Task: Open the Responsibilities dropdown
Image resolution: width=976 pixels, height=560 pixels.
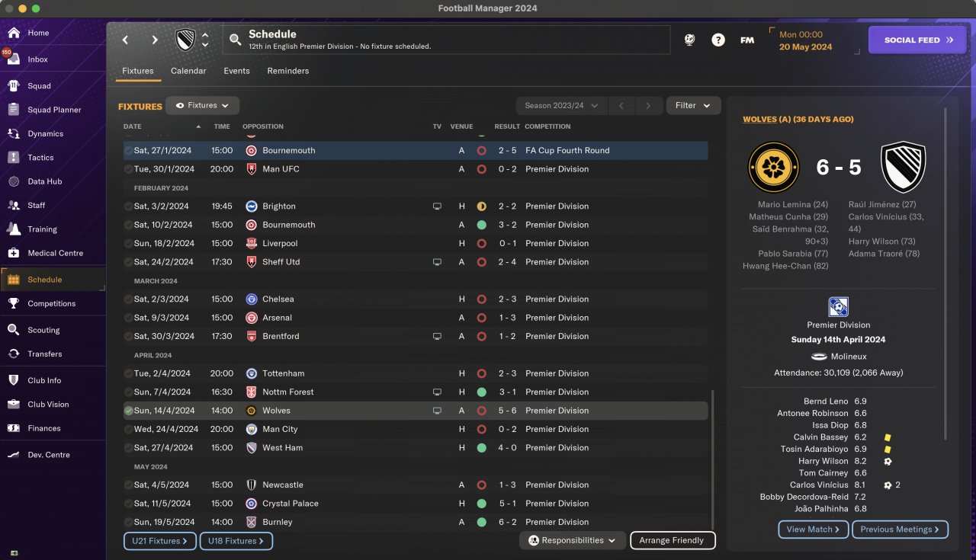Action: pyautogui.click(x=573, y=540)
